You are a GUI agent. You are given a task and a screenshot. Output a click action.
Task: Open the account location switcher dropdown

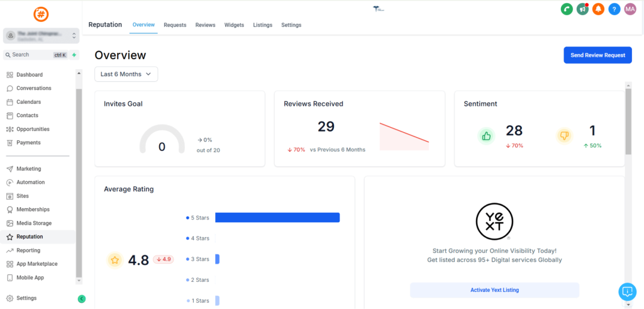tap(40, 36)
